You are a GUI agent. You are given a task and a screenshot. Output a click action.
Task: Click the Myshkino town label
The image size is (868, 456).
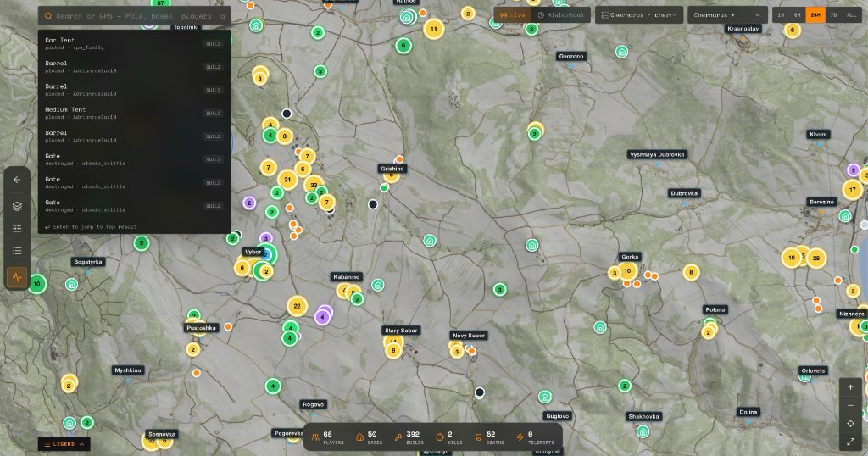tap(128, 370)
